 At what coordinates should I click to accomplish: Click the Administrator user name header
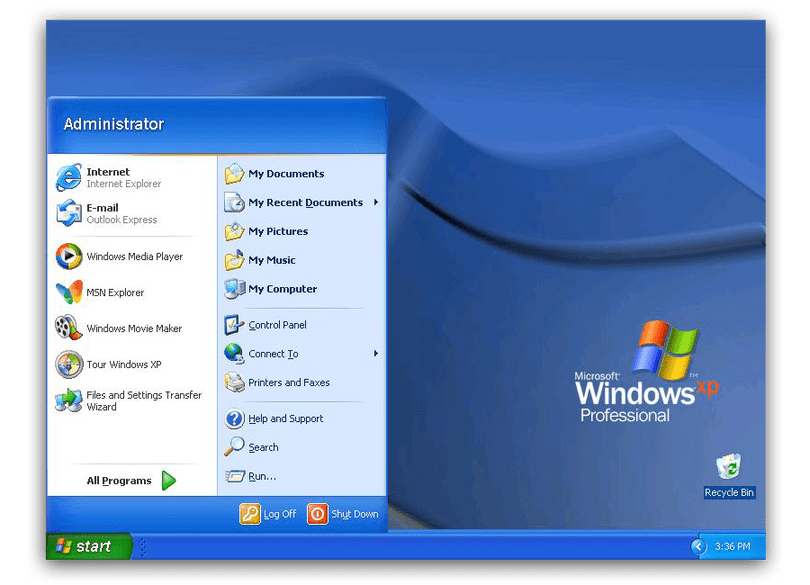114,124
